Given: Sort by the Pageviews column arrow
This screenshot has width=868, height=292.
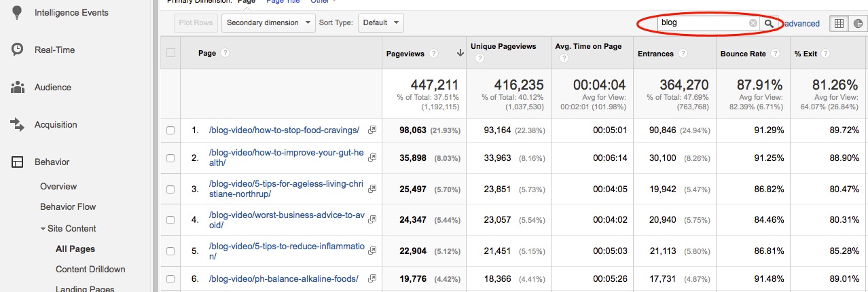Looking at the screenshot, I should pyautogui.click(x=460, y=54).
